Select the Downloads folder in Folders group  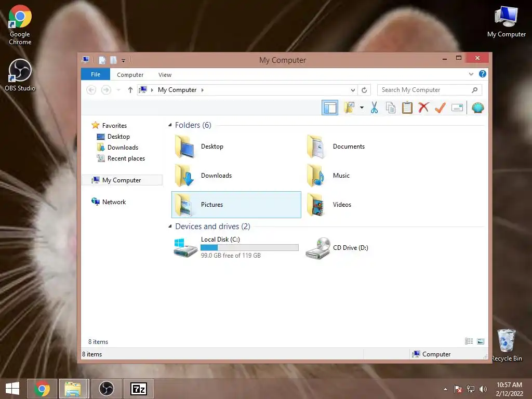coord(236,176)
